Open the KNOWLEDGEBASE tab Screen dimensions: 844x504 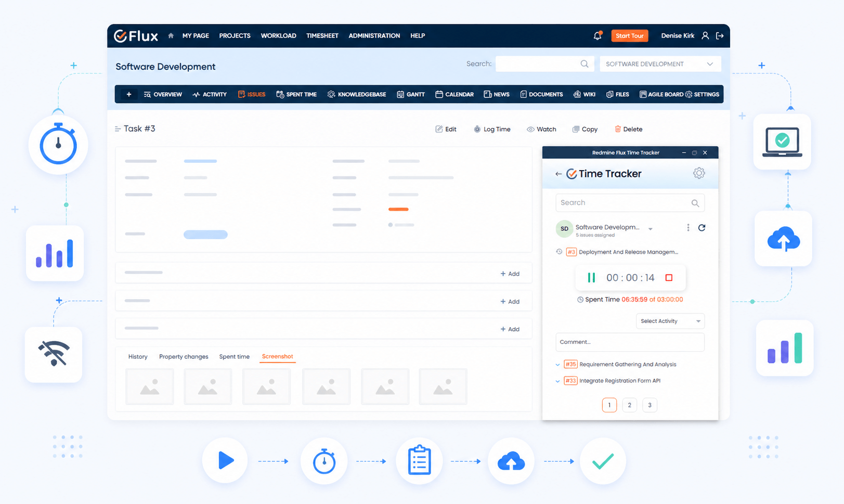click(357, 95)
